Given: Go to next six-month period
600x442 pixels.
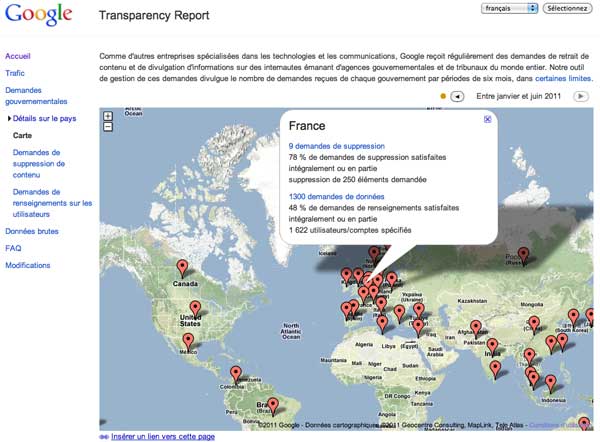Looking at the screenshot, I should (x=580, y=96).
